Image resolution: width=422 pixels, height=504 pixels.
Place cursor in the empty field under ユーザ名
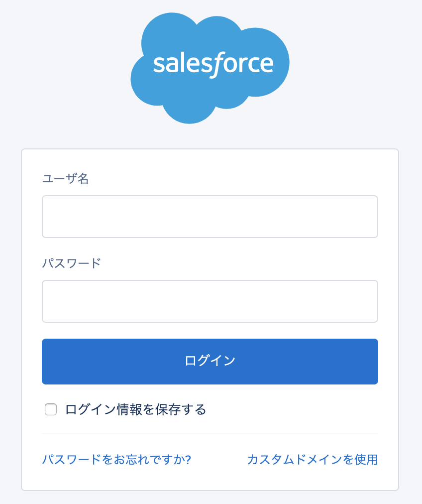[x=210, y=217]
